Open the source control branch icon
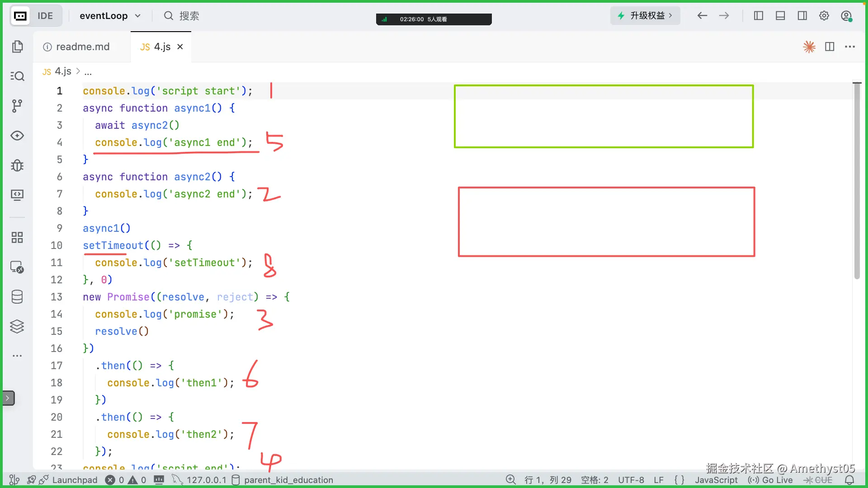This screenshot has width=868, height=488. pos(17,106)
